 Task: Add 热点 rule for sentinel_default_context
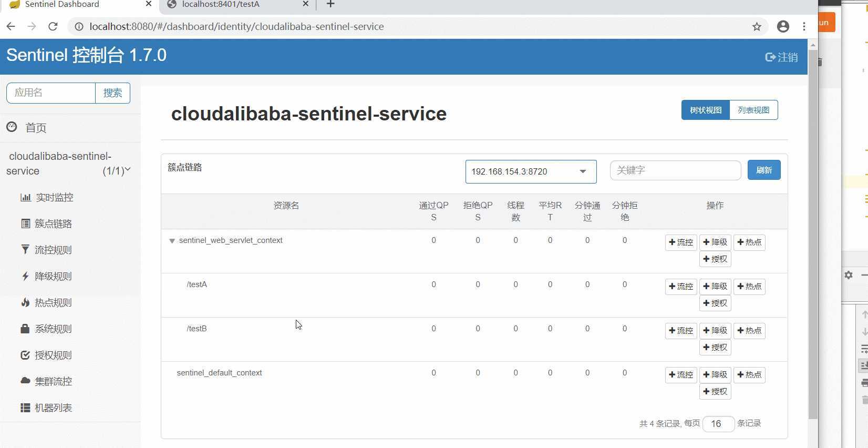click(749, 375)
